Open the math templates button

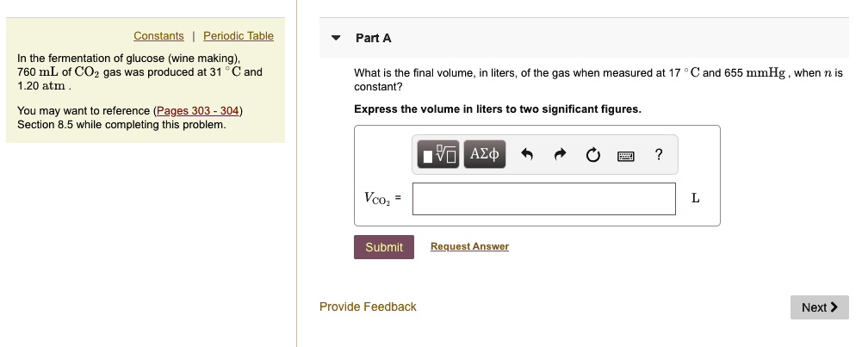(x=439, y=155)
